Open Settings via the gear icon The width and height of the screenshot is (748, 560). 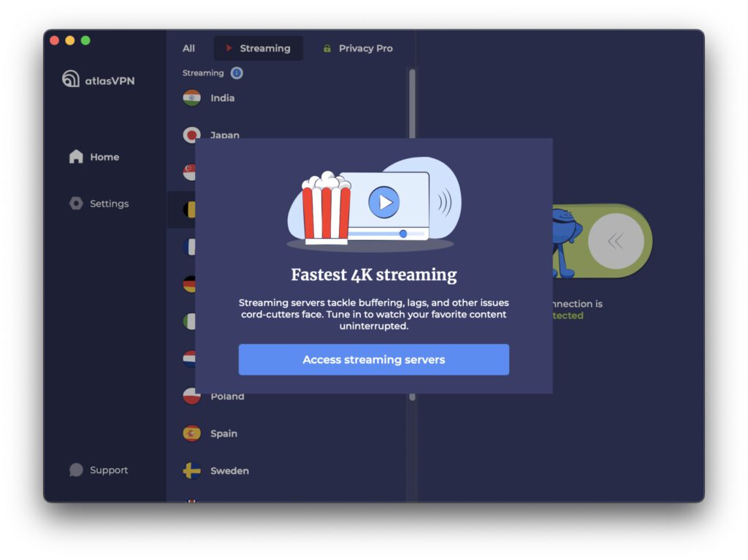pyautogui.click(x=76, y=204)
